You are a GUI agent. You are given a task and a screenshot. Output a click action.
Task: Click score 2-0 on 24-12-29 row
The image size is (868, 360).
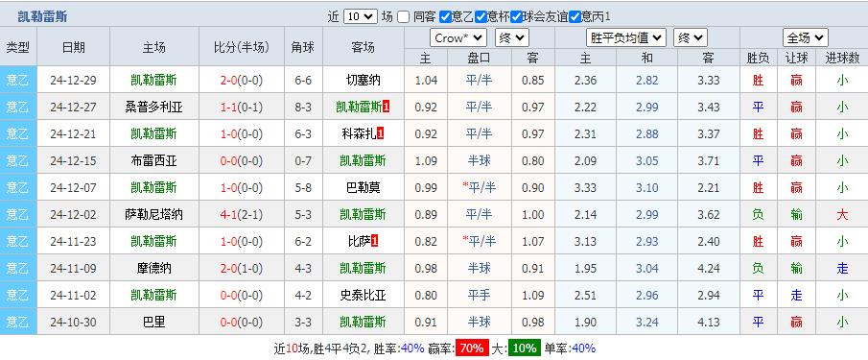coord(228,81)
